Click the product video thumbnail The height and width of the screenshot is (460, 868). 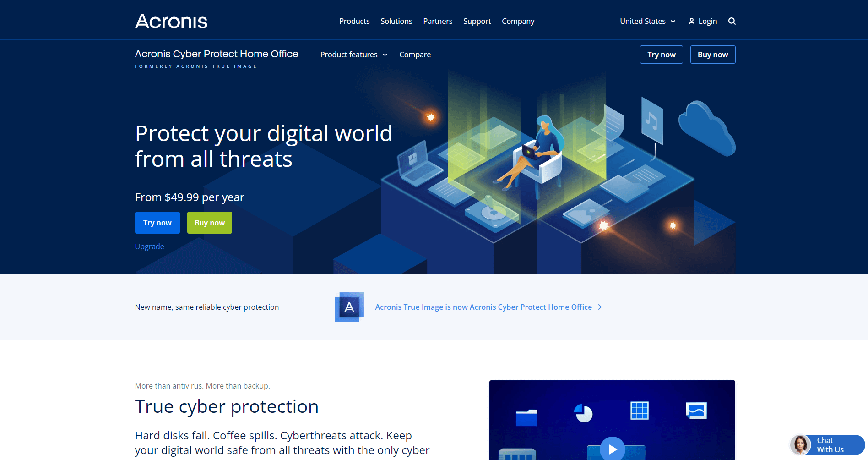[x=612, y=420]
